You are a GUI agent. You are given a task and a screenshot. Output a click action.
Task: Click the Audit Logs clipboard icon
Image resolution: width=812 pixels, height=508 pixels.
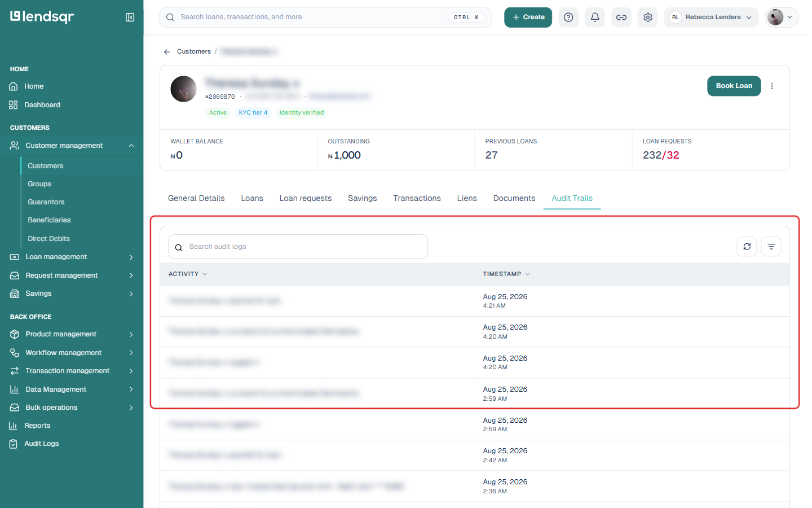click(14, 444)
